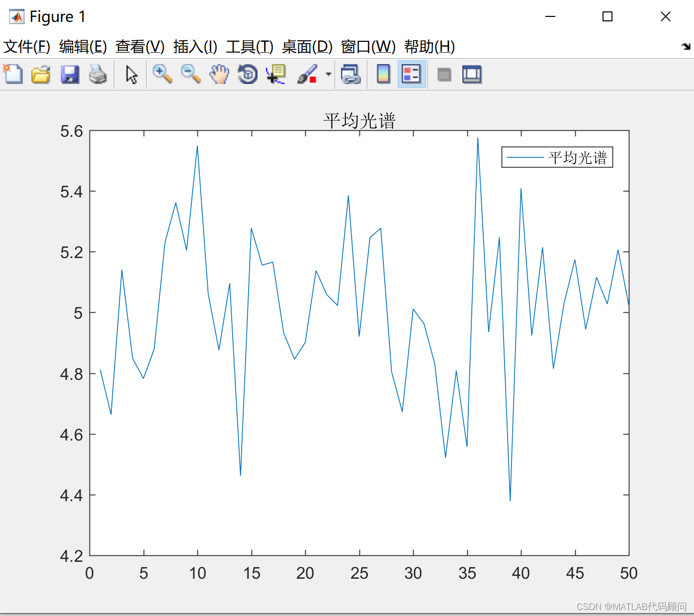
Task: Enable the Data Cursor tool
Action: (275, 74)
